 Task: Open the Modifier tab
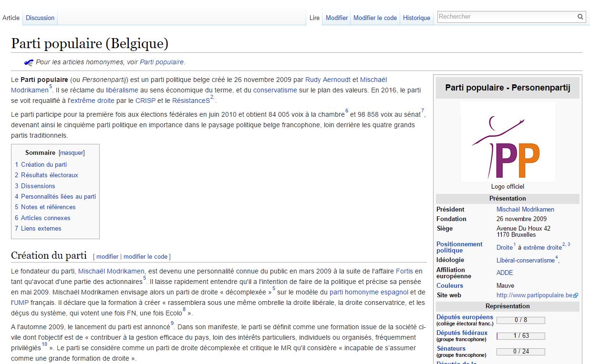[x=337, y=18]
